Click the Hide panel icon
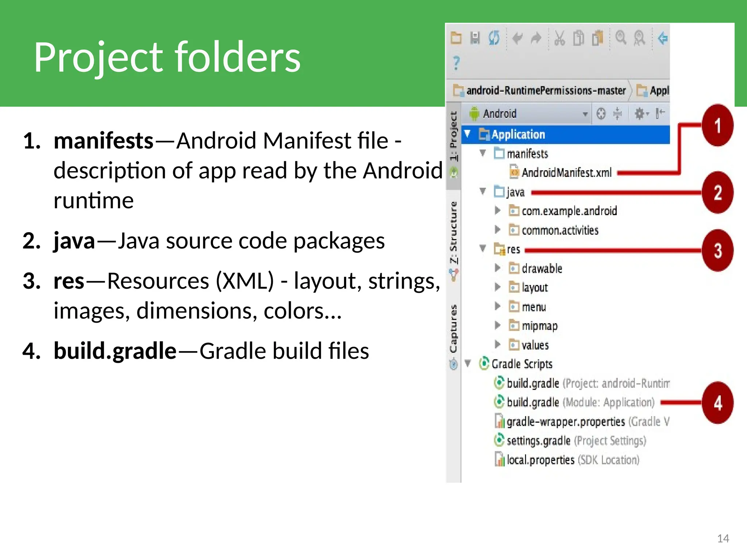This screenshot has width=747, height=560. coord(660,114)
